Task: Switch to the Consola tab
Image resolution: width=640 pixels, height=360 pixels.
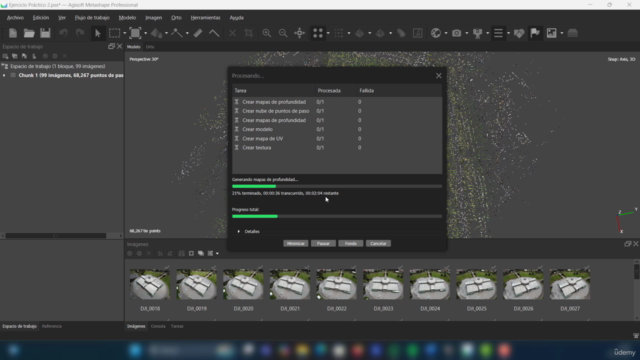Action: [158, 326]
